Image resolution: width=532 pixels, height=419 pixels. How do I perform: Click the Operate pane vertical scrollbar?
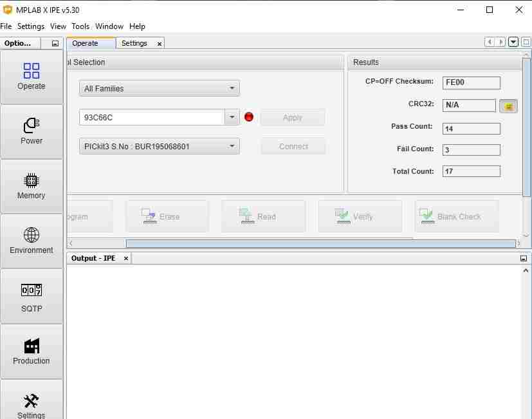pos(526,127)
